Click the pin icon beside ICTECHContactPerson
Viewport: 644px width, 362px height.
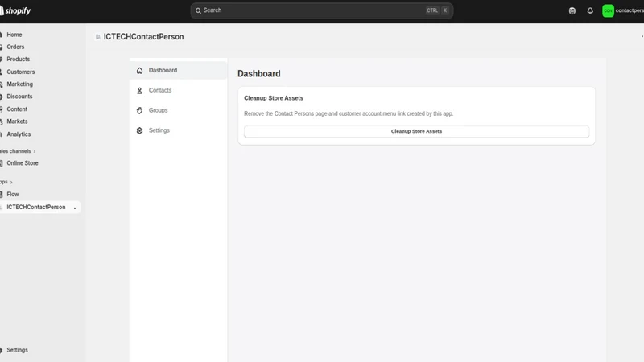tap(75, 208)
